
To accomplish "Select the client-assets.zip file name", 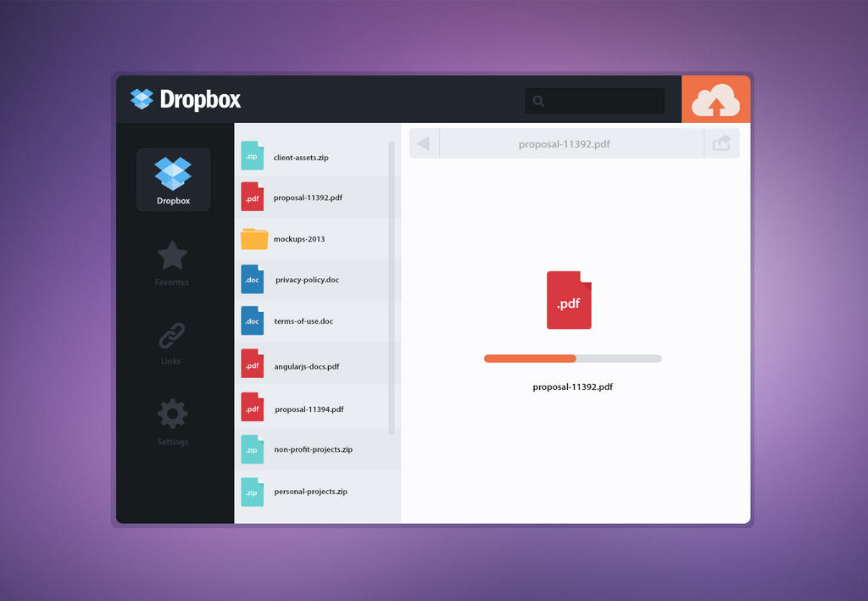I will click(x=301, y=158).
